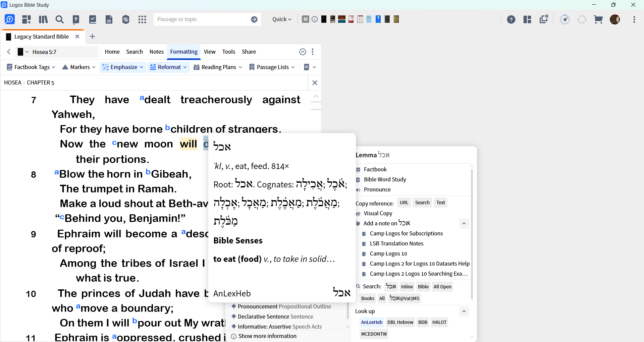The width and height of the screenshot is (644, 342).
Task: Open the Tools shield icon
Action: coord(126,19)
